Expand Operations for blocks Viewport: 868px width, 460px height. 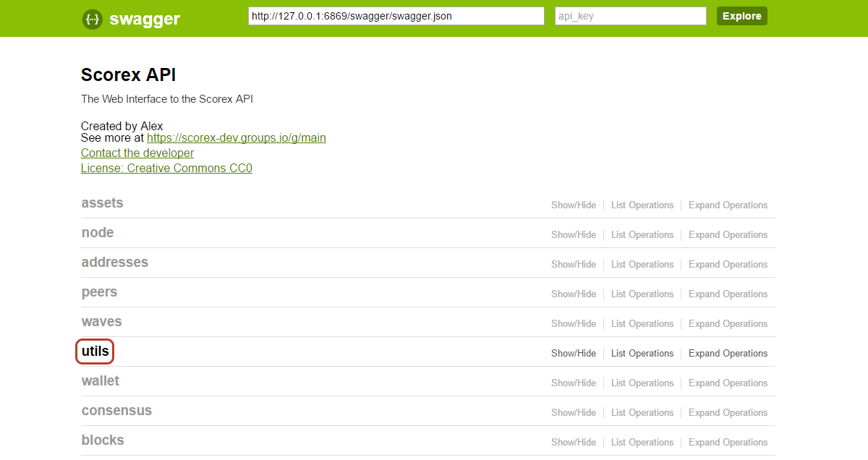(x=728, y=442)
